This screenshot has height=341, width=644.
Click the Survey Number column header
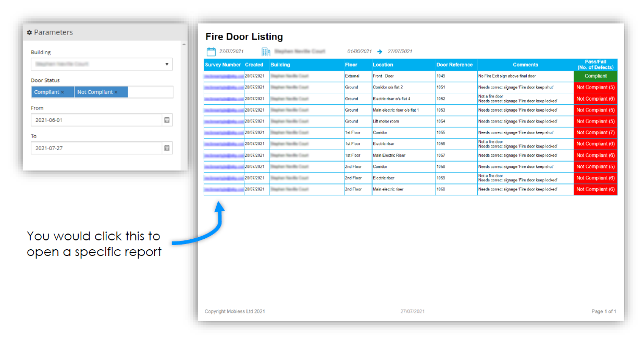223,65
